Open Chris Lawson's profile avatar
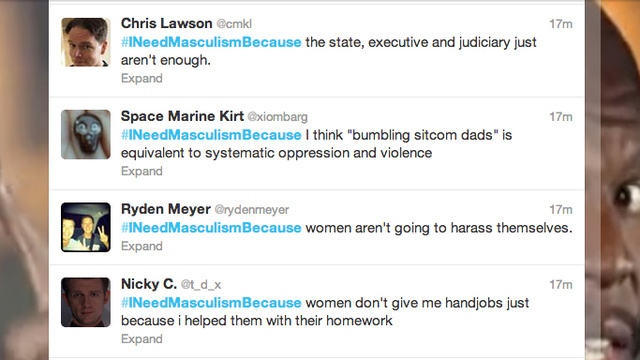 [x=86, y=42]
